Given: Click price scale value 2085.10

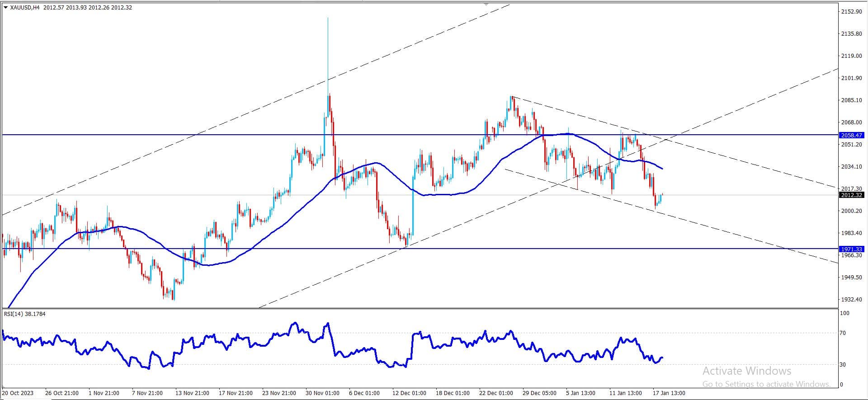Looking at the screenshot, I should coord(851,100).
